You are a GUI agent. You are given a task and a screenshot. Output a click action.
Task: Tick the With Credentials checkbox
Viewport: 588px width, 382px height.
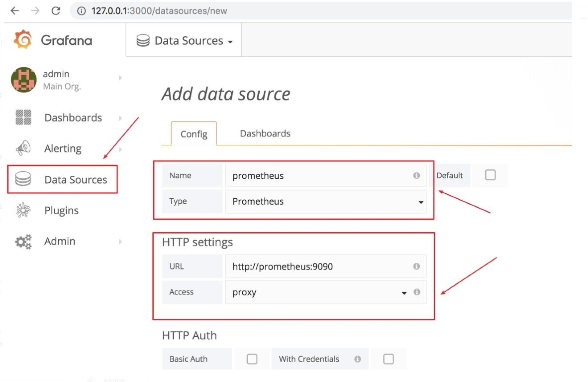389,359
